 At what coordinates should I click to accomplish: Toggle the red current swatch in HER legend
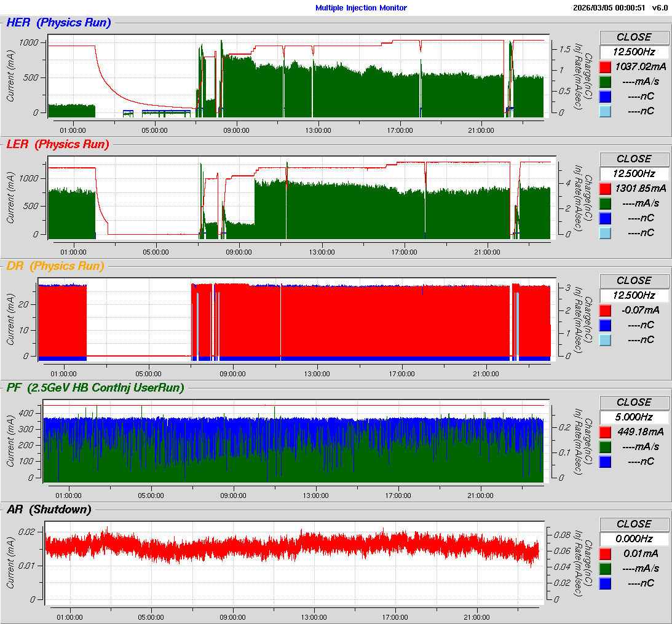coord(605,66)
